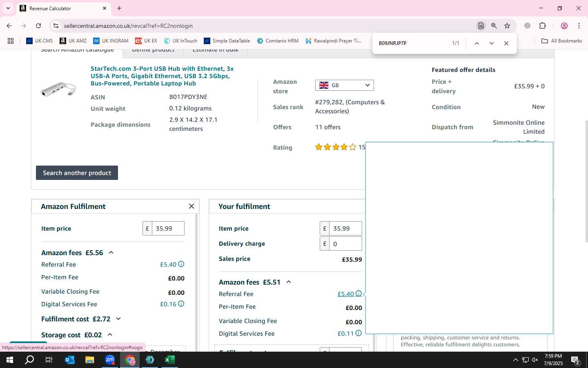588x368 pixels.
Task: Click the product star rating
Action: tap(336, 147)
